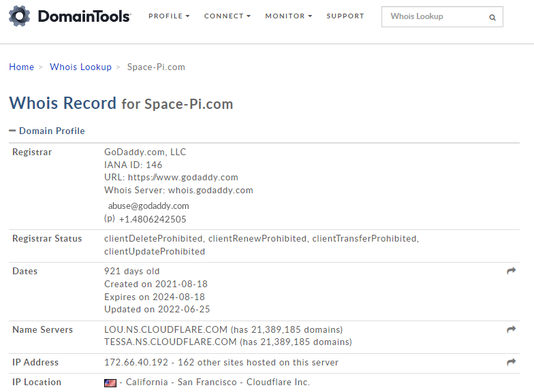Collapse the Domain Profile section

click(46, 131)
